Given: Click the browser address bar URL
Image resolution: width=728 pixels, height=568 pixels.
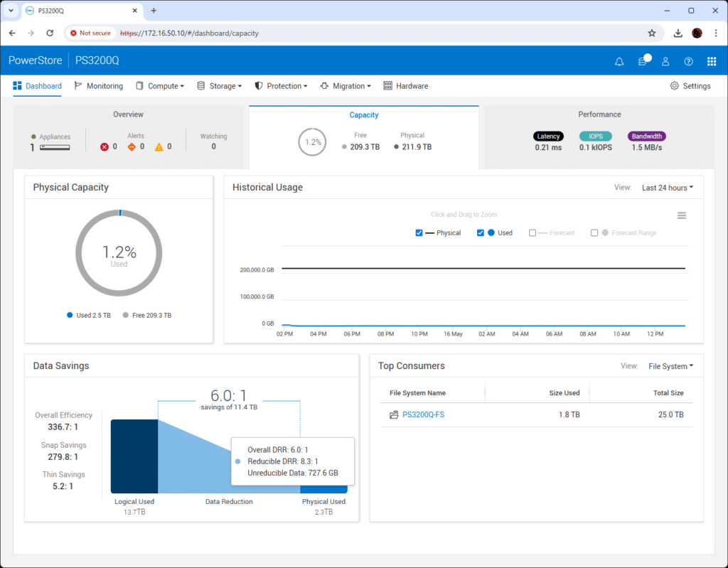Looking at the screenshot, I should 189,33.
